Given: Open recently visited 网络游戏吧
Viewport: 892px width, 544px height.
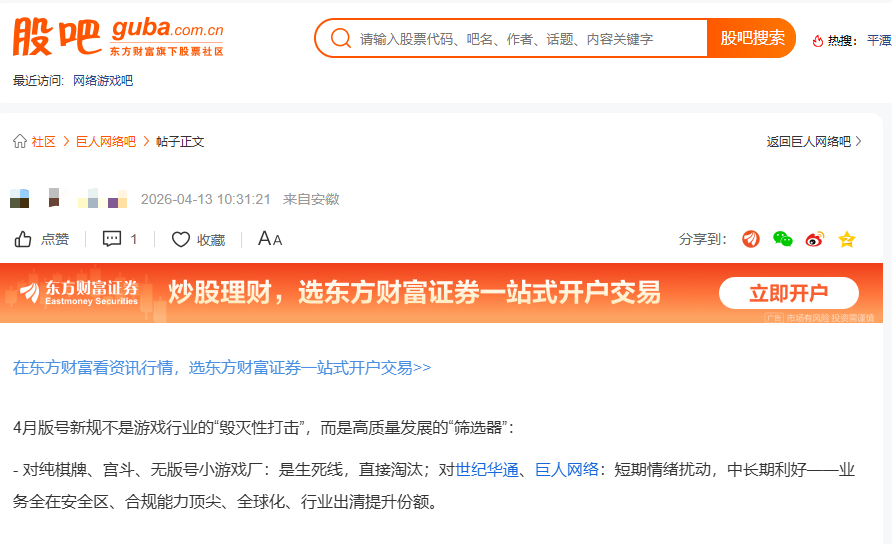Looking at the screenshot, I should [x=103, y=81].
